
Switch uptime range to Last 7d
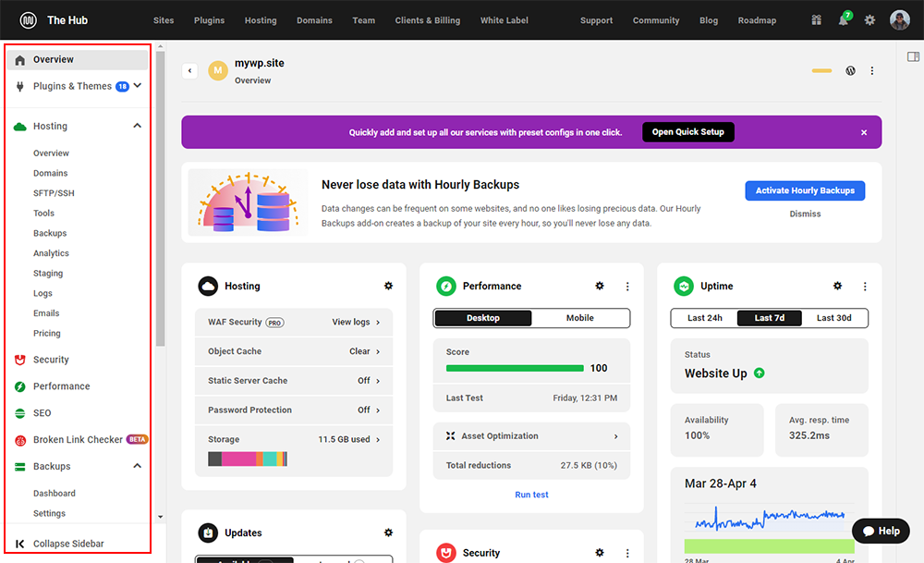tap(770, 318)
